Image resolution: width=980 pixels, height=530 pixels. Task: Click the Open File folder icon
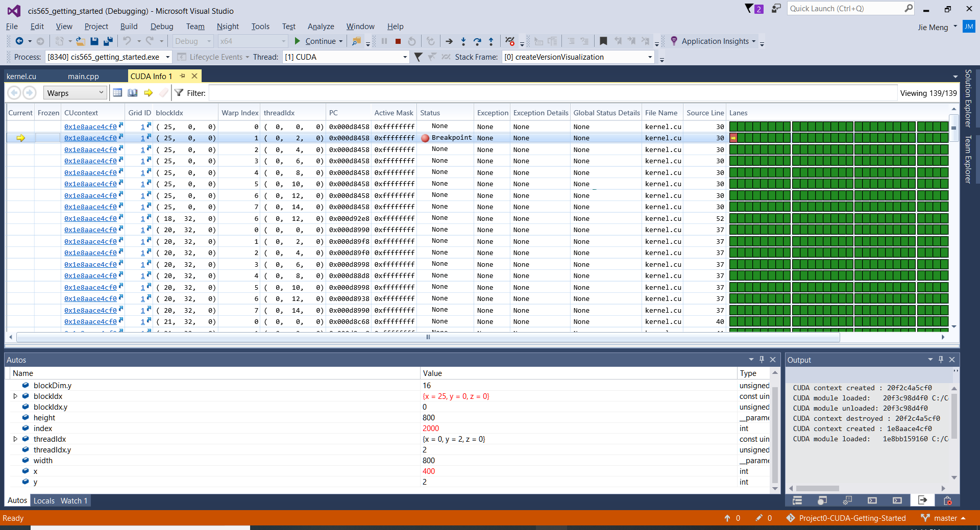[x=81, y=41]
